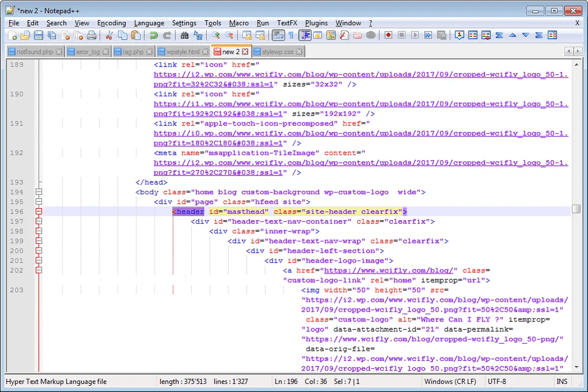Toggle Show All Characters pilcrow icon
This screenshot has width=588, height=392.
[292, 35]
